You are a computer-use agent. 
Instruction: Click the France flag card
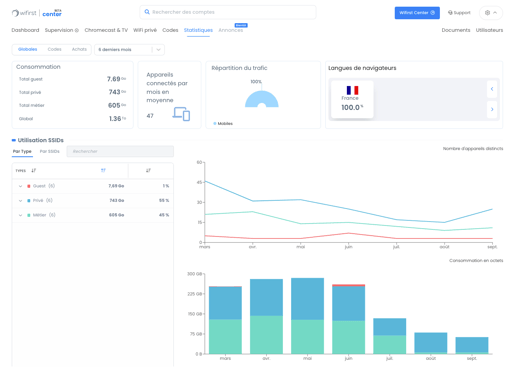coord(352,99)
